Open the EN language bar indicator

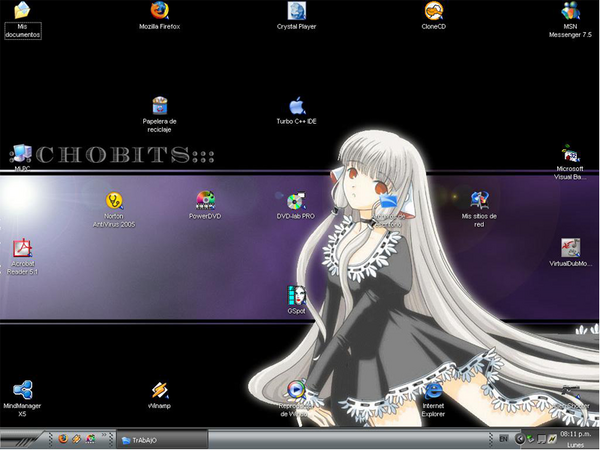(504, 439)
